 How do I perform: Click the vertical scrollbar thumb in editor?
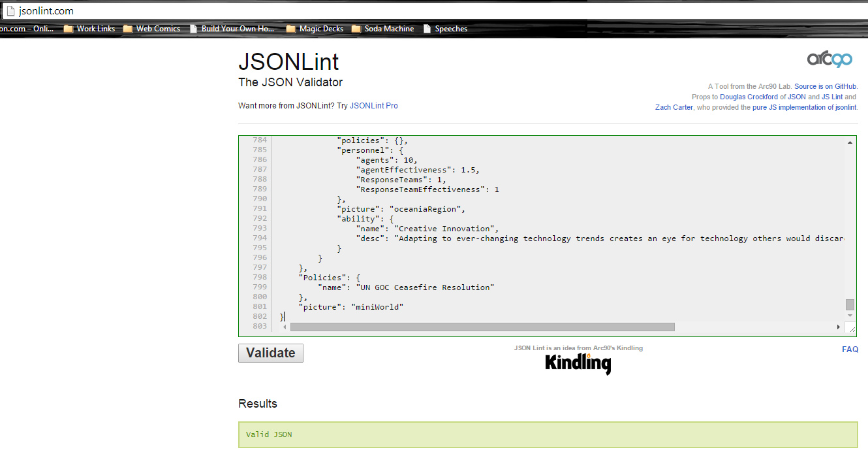pos(850,305)
